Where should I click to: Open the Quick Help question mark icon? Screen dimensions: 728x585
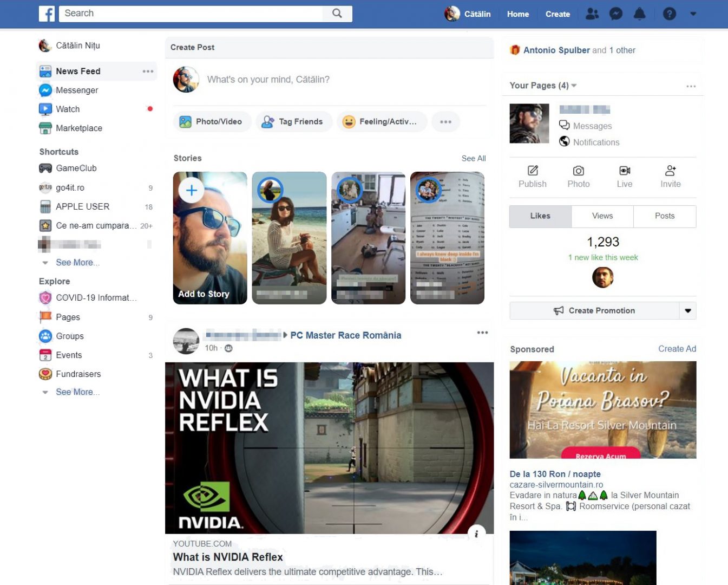point(669,14)
